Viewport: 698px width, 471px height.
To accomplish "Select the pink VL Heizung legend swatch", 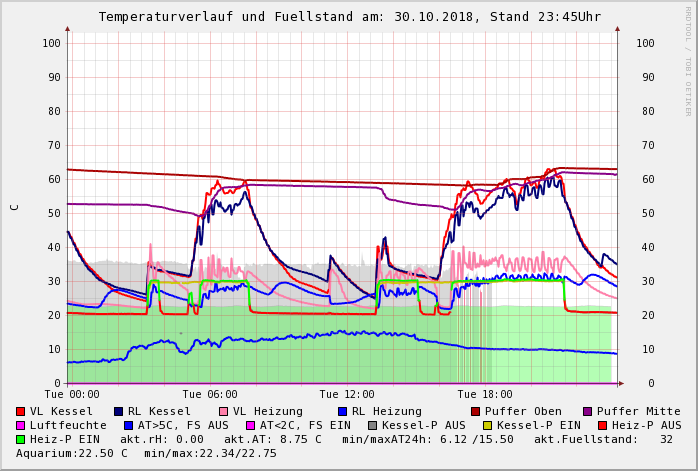I will 223,411.
